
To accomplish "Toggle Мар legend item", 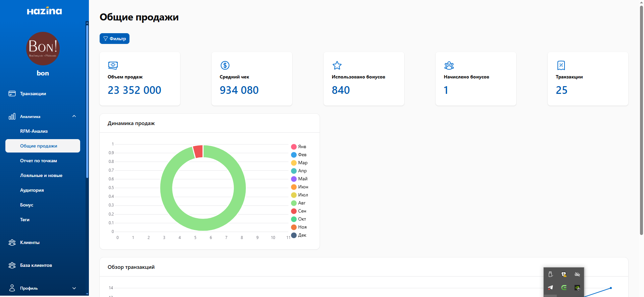I will pos(299,163).
